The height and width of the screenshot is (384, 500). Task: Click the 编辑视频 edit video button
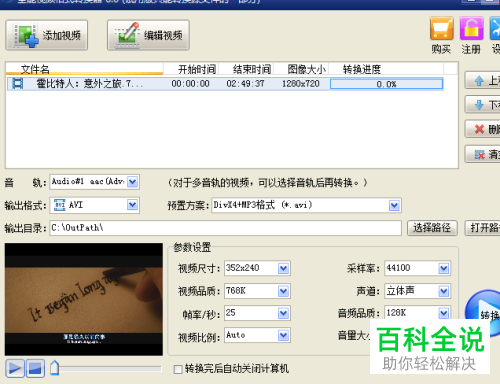click(x=148, y=35)
